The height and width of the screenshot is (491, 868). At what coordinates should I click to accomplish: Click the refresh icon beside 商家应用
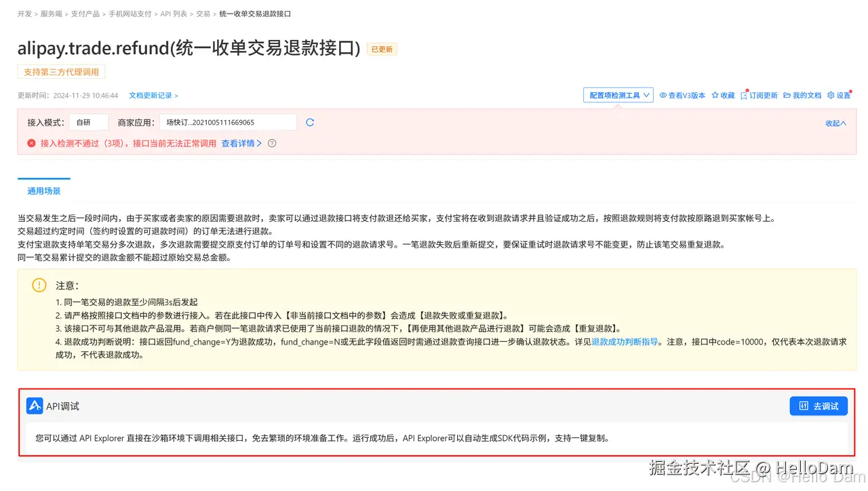tap(310, 122)
